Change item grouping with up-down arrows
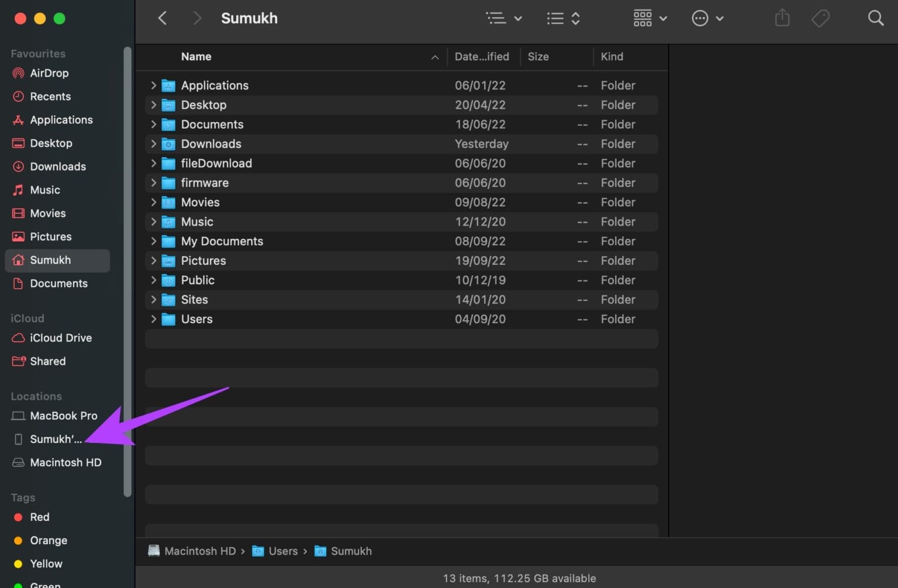The width and height of the screenshot is (898, 588). 563,18
